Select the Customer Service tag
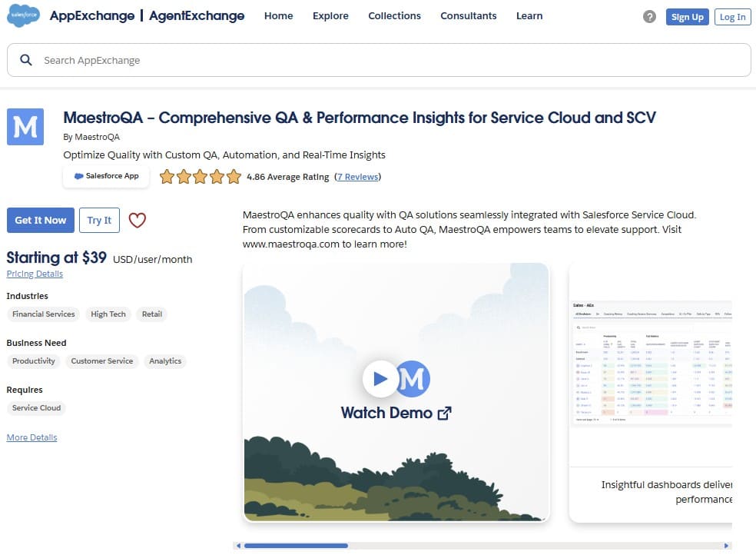The image size is (756, 555). click(x=101, y=361)
